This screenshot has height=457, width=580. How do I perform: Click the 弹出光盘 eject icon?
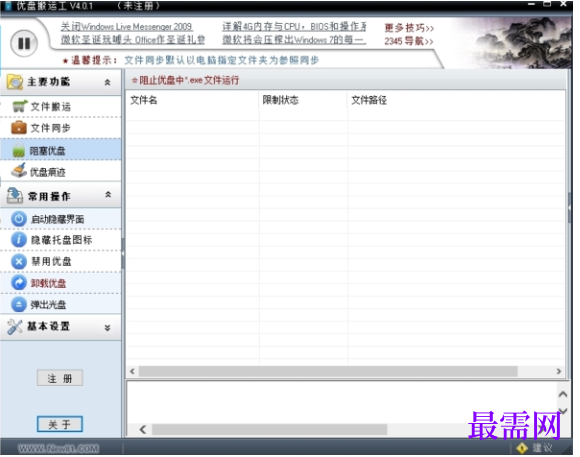pos(19,305)
